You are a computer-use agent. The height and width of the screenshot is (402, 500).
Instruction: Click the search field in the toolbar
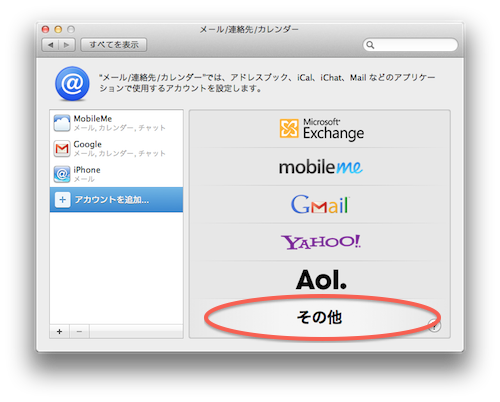click(x=410, y=45)
